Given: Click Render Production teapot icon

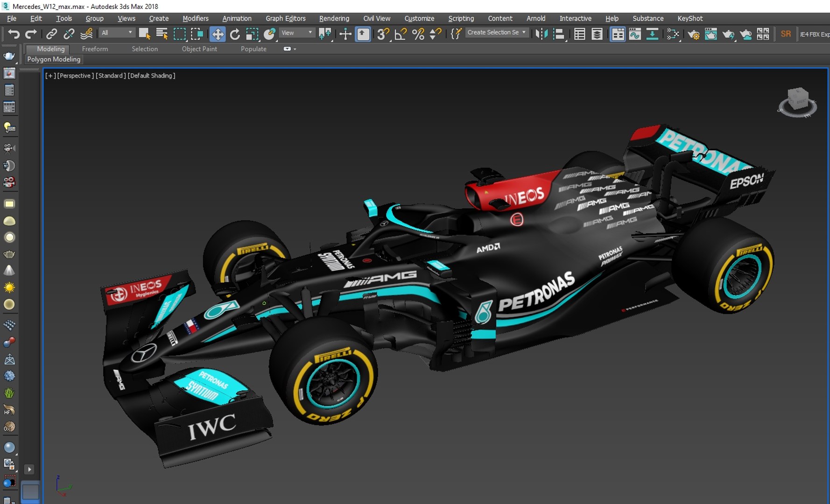Looking at the screenshot, I should 728,34.
